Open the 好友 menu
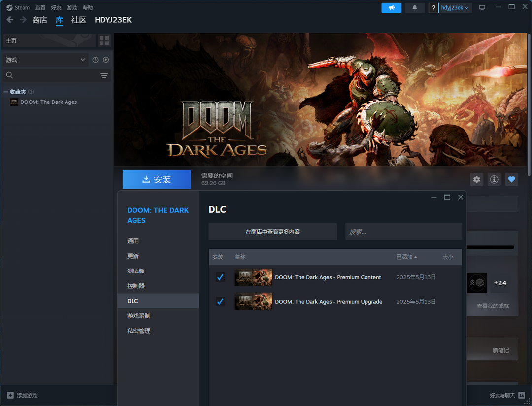Viewport: 532px width, 406px height. 56,8
